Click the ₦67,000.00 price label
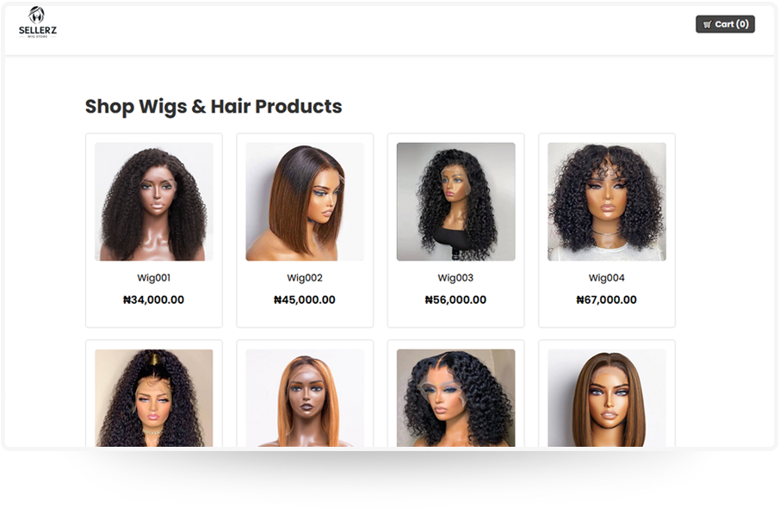780x532 pixels. pos(606,300)
